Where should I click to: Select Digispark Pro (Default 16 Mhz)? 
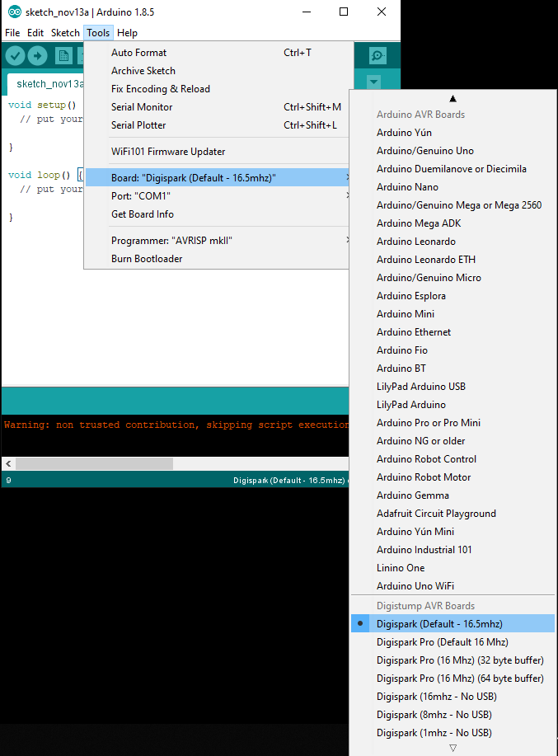click(453, 642)
